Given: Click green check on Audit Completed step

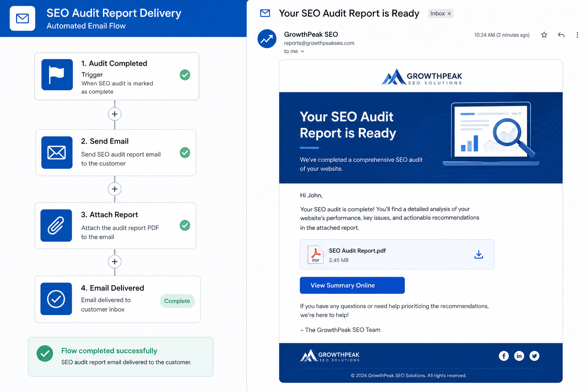Looking at the screenshot, I should (x=185, y=75).
